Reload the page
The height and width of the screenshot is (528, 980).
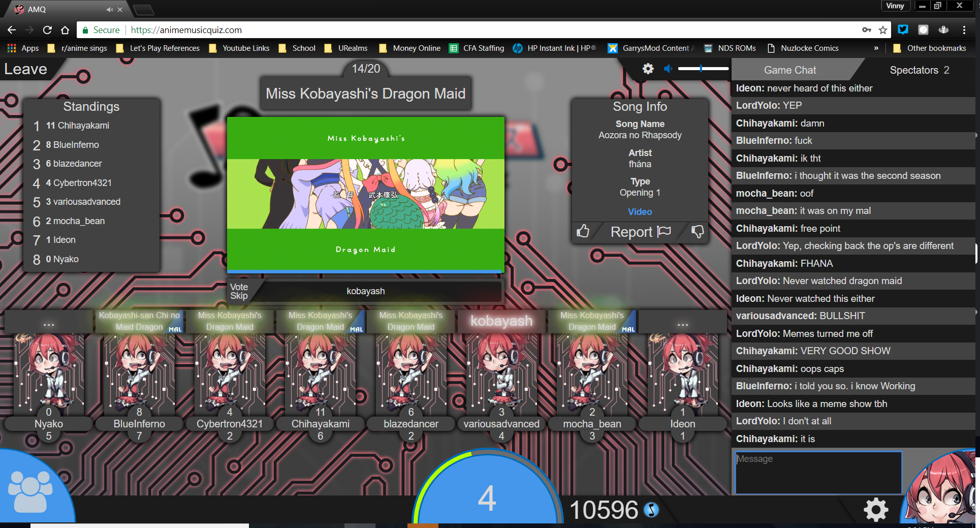[x=47, y=30]
